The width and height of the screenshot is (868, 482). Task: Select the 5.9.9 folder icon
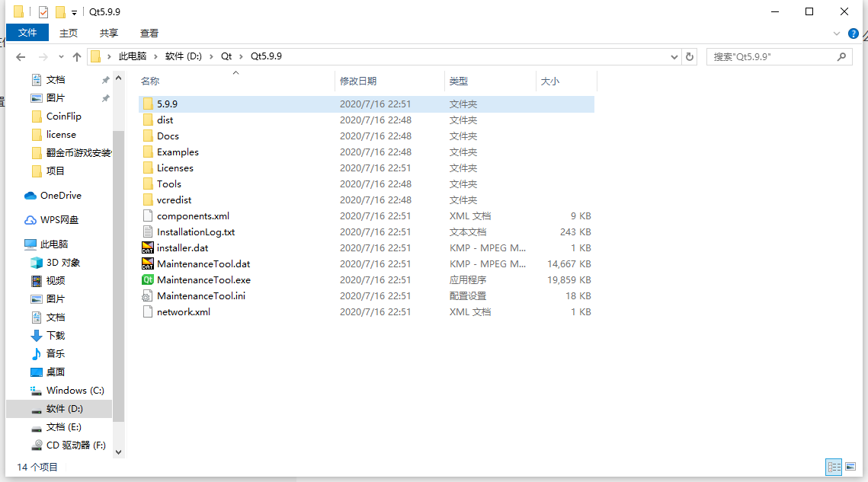click(x=148, y=104)
